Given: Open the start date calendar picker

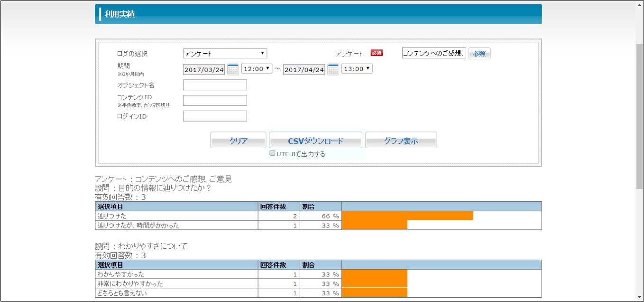Looking at the screenshot, I should coord(233,69).
